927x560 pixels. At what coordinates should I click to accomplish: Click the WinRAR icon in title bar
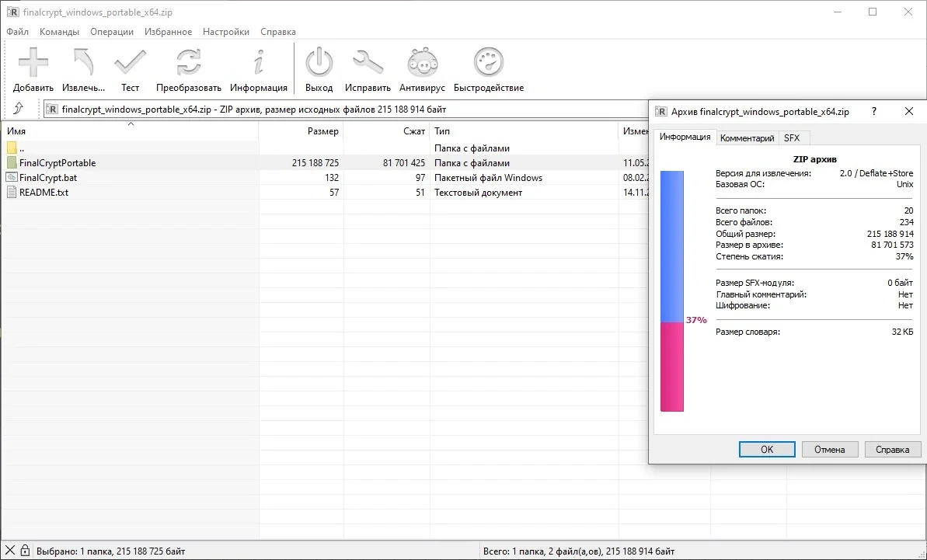pyautogui.click(x=12, y=12)
